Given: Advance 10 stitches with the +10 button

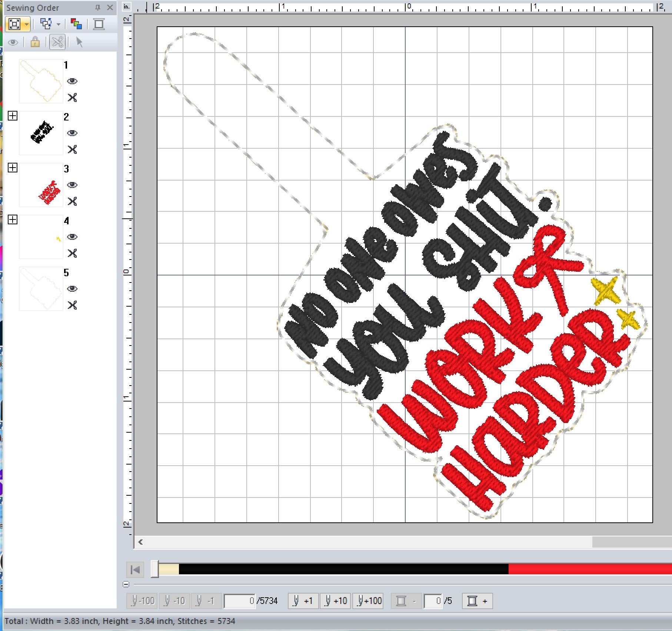Looking at the screenshot, I should 335,601.
